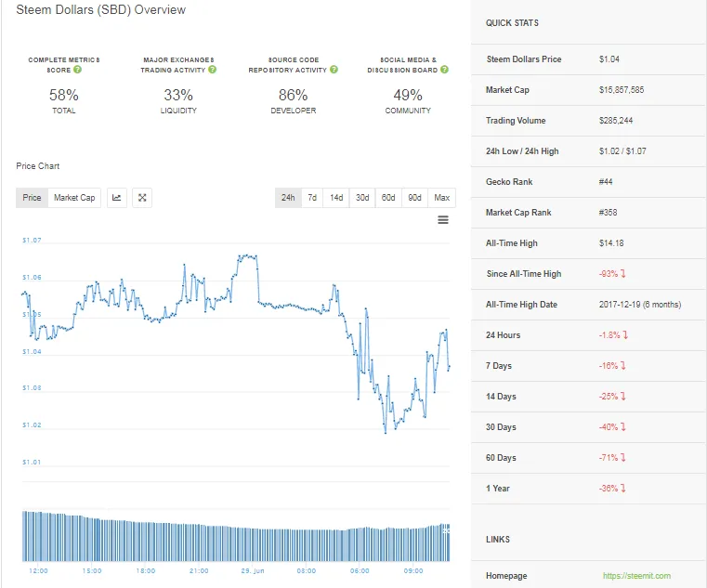707x588 pixels.
Task: Click the Homepage row label
Action: (x=506, y=576)
